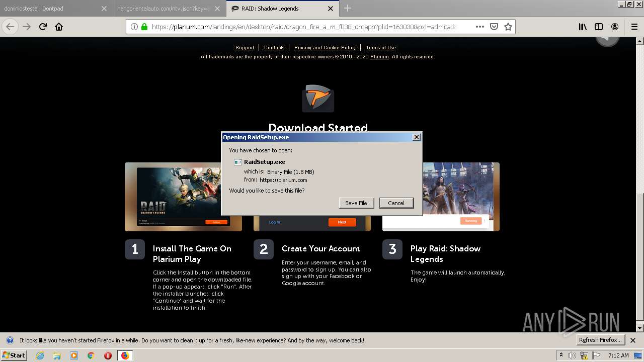This screenshot has width=644, height=362.
Task: Click the browser Back arrow button
Action: tap(10, 27)
